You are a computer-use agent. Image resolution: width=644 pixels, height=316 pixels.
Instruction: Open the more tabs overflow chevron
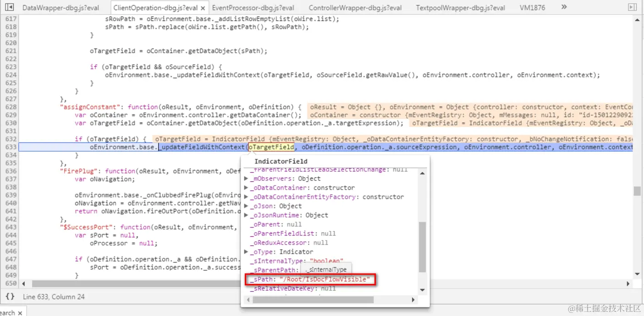pyautogui.click(x=564, y=7)
